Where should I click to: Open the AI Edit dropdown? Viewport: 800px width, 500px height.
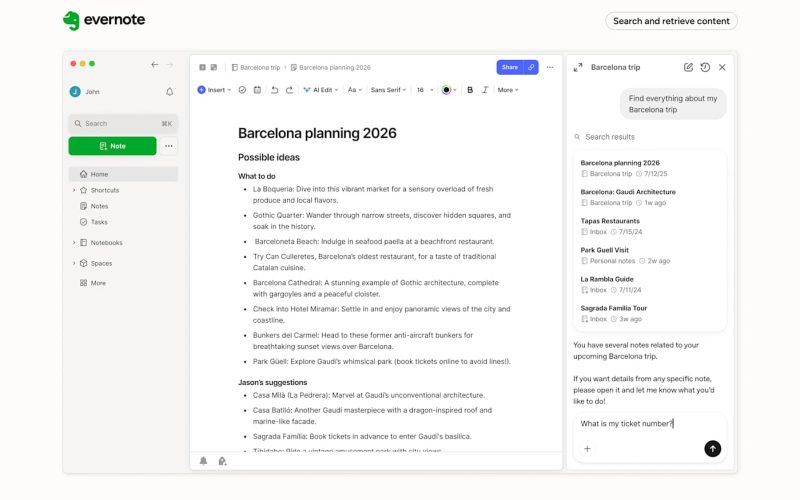point(320,90)
